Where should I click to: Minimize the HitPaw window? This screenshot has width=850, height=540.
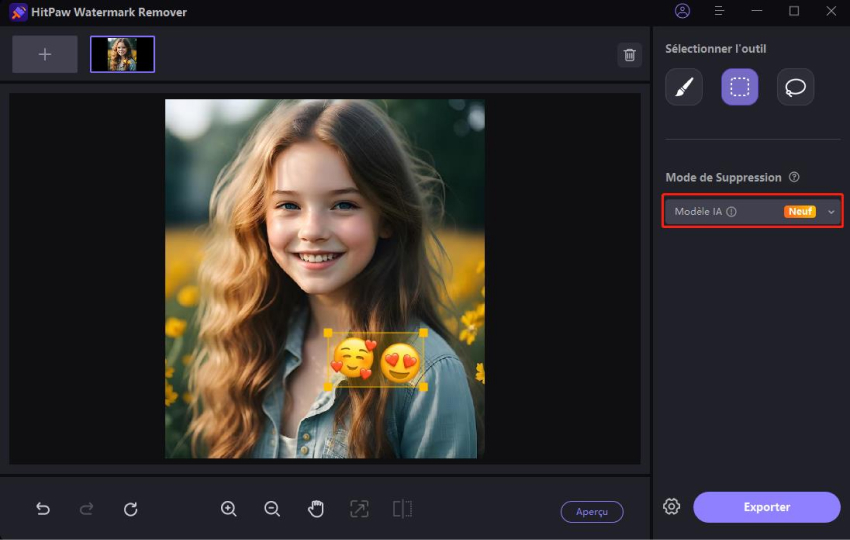tap(757, 11)
